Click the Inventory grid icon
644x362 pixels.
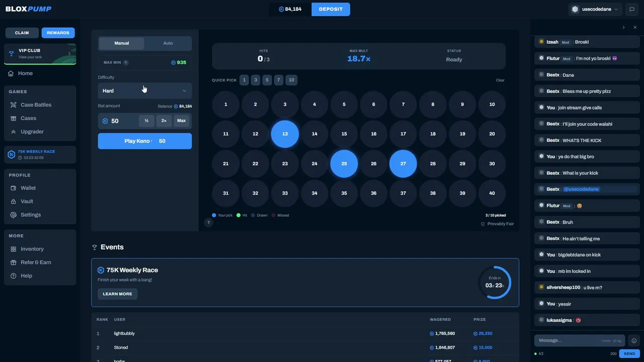14,249
